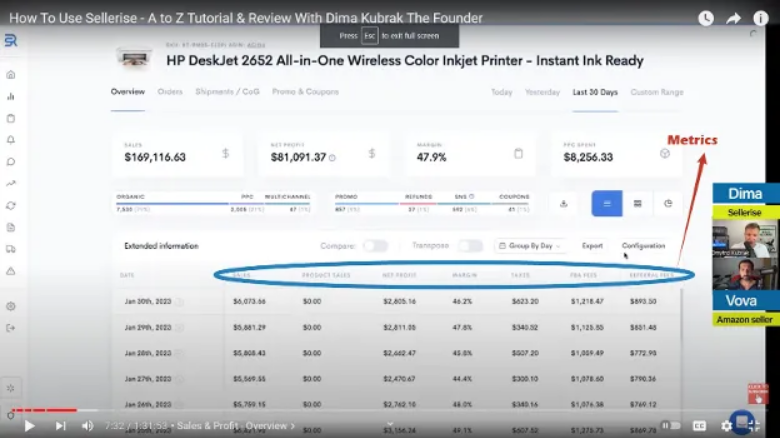Click the 47.9% Margin value
This screenshot has width=780, height=438.
click(431, 157)
